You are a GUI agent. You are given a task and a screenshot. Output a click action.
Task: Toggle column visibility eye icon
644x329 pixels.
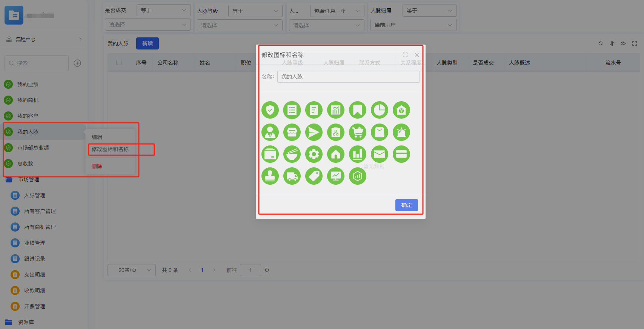tap(623, 43)
